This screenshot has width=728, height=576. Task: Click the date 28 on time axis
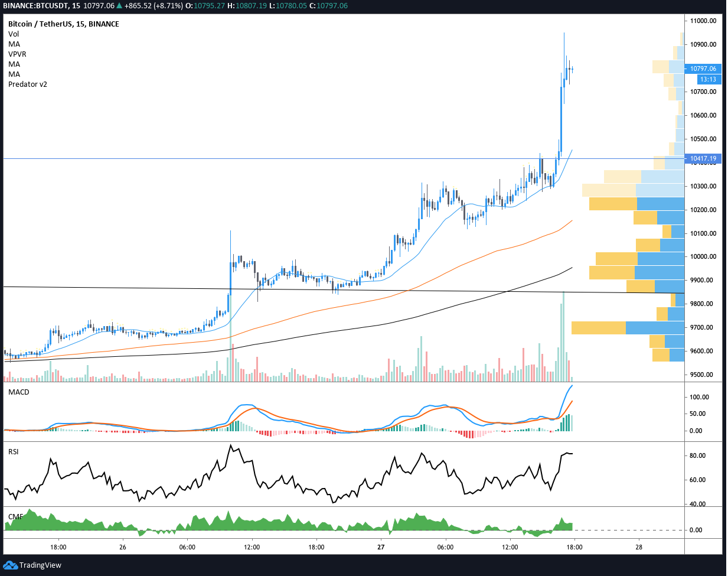click(639, 547)
